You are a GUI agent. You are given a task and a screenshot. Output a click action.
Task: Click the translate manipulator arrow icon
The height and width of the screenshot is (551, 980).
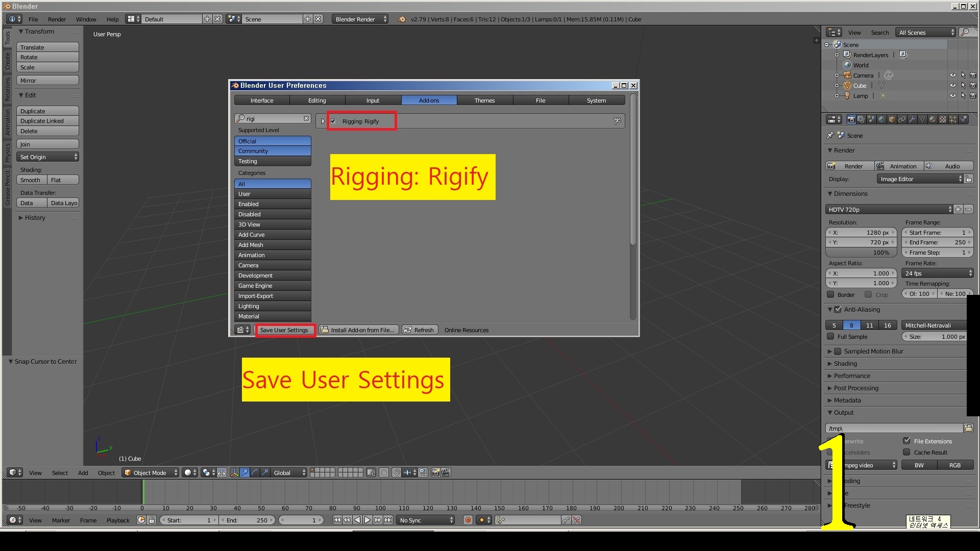click(244, 472)
